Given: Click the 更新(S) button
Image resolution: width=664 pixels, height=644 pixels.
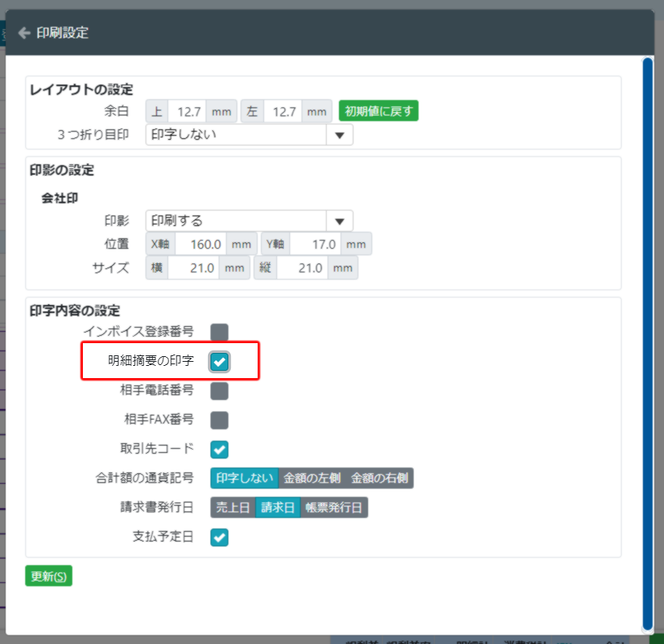Looking at the screenshot, I should click(47, 576).
